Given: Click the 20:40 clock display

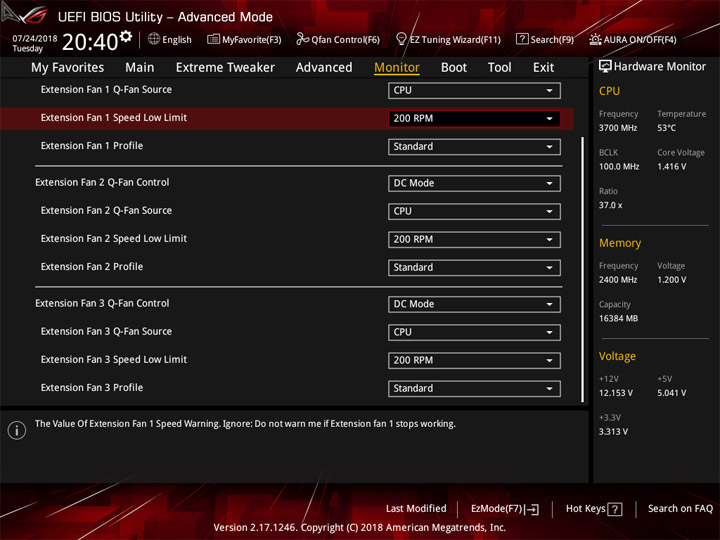Looking at the screenshot, I should [90, 42].
